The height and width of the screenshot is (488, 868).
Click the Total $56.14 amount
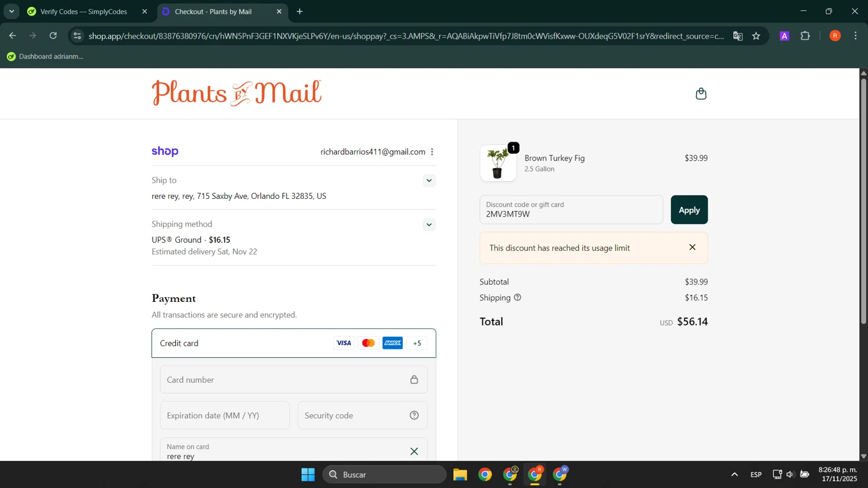[693, 321]
